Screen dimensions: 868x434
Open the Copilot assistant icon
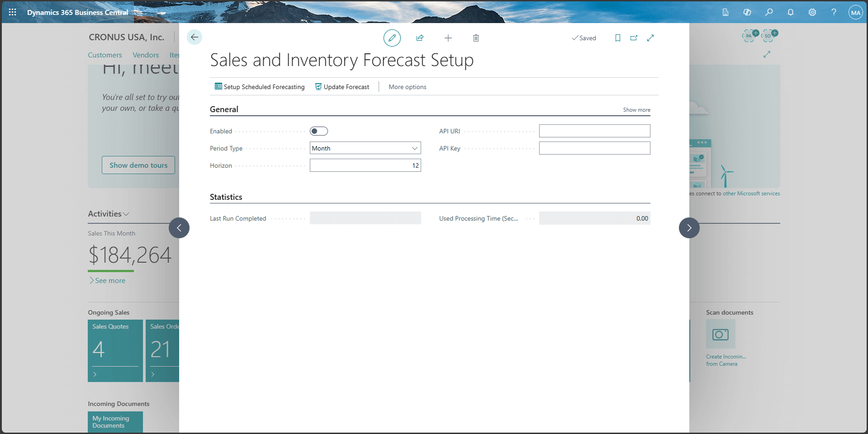click(x=747, y=12)
